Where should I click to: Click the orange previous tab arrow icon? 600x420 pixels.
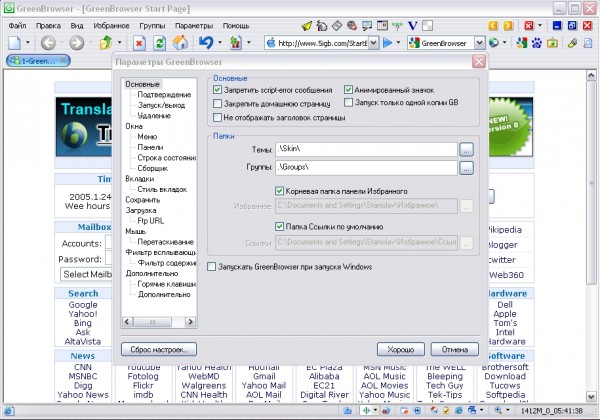[x=493, y=26]
